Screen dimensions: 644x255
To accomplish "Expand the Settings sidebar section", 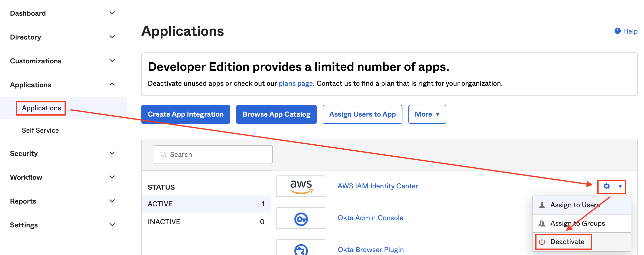I will coord(112,224).
